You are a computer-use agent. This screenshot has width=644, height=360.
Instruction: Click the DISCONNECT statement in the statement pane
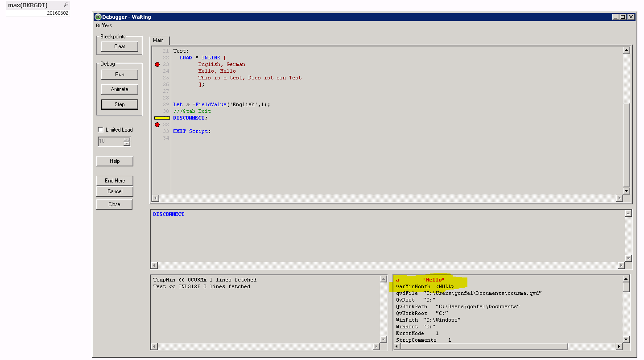point(169,215)
